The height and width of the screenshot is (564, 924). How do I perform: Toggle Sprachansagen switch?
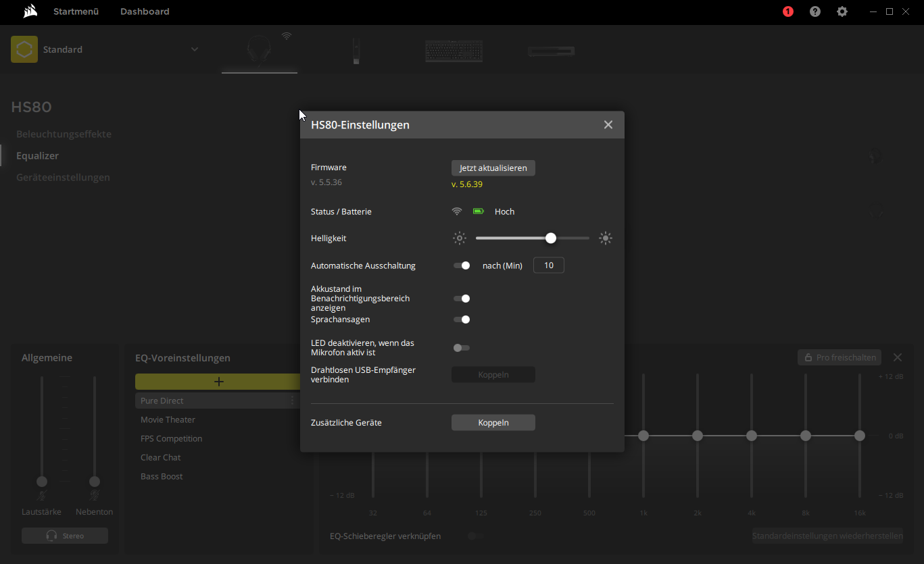pos(462,319)
